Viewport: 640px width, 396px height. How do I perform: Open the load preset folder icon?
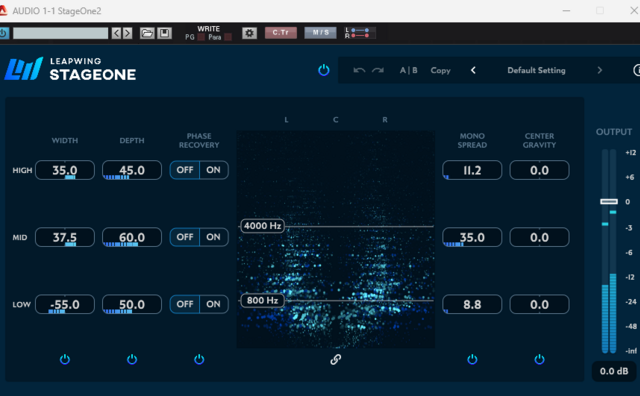coord(147,33)
